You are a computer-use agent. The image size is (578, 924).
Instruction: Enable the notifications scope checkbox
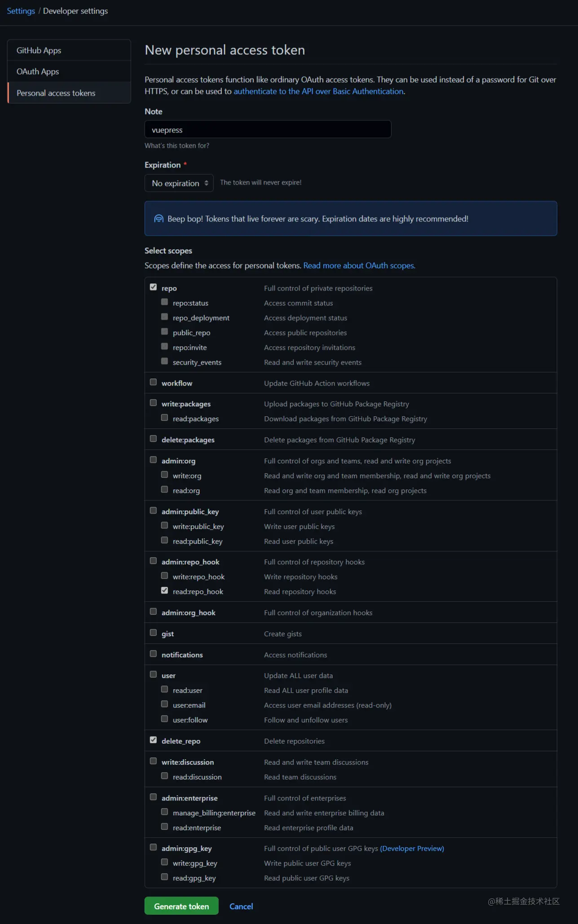click(x=153, y=654)
